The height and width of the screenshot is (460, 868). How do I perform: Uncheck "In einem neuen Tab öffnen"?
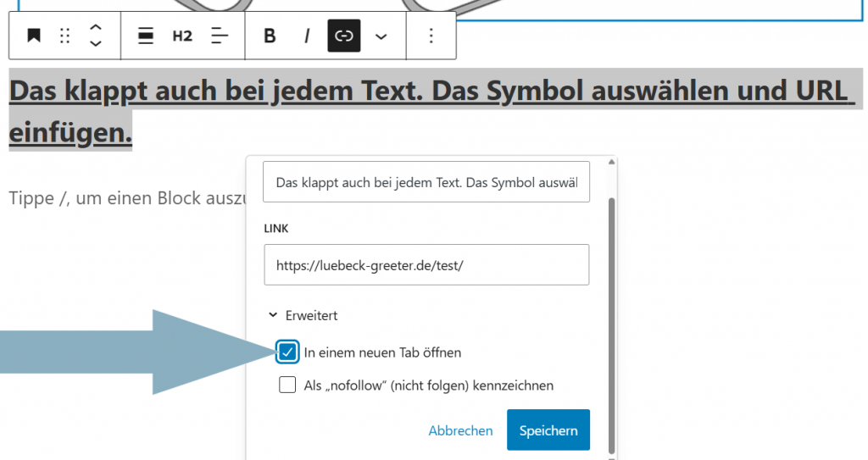(288, 352)
